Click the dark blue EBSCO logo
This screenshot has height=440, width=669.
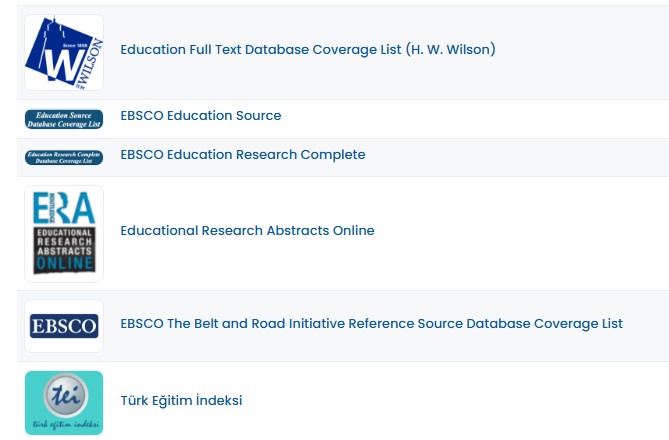click(63, 326)
